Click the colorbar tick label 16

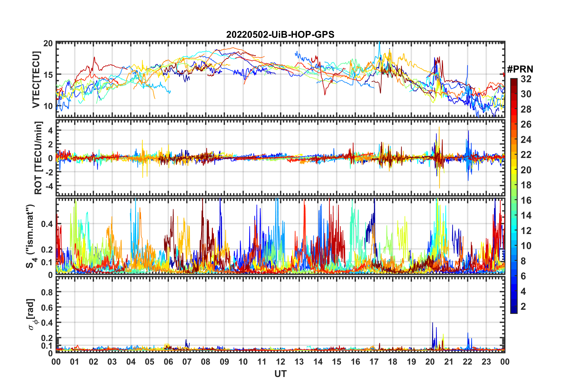[x=526, y=200]
